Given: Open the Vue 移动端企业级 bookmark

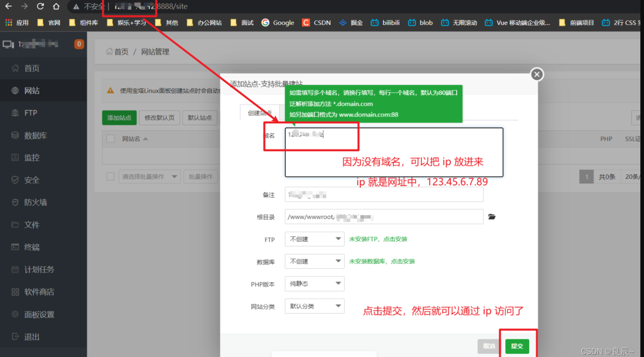Looking at the screenshot, I should click(517, 23).
